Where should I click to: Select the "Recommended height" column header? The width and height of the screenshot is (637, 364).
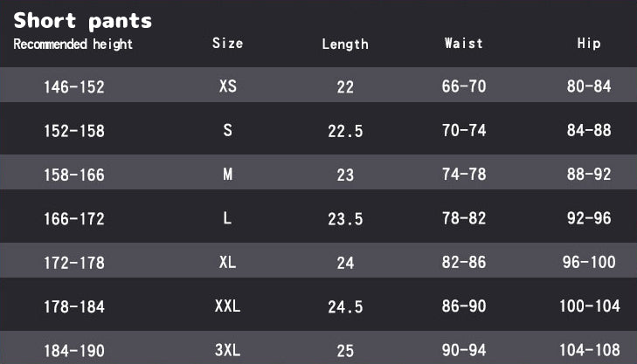(73, 44)
